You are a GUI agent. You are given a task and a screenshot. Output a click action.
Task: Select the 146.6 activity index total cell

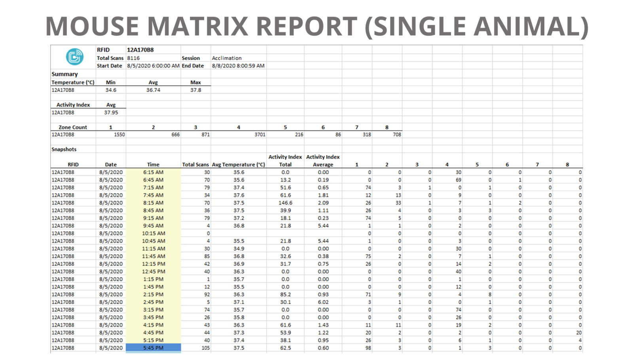pyautogui.click(x=285, y=203)
